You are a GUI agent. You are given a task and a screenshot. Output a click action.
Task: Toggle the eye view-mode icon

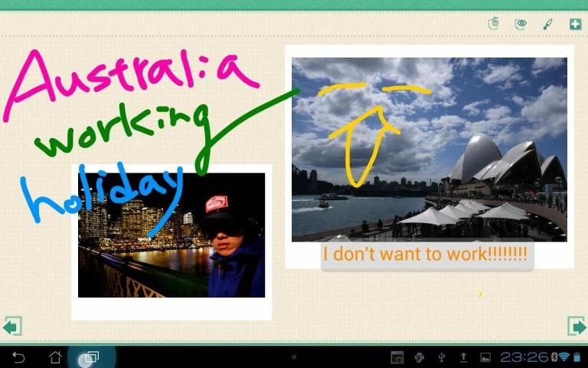pos(521,24)
